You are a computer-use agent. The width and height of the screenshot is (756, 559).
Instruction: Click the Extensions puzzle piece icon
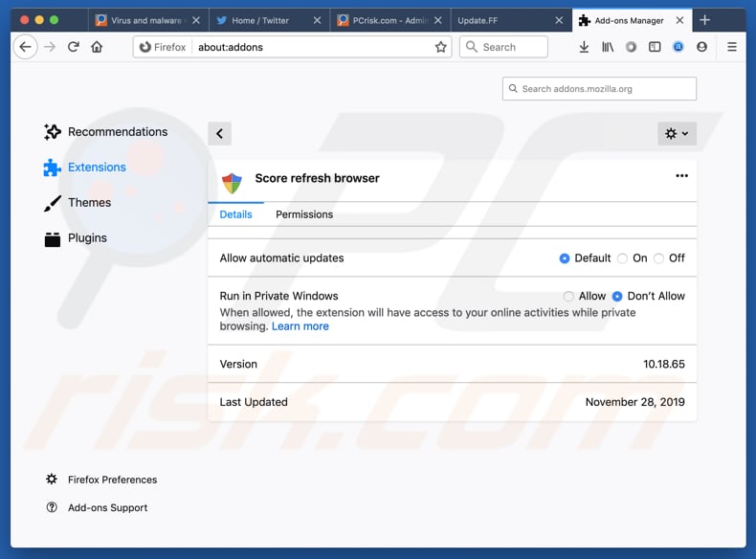coord(52,168)
